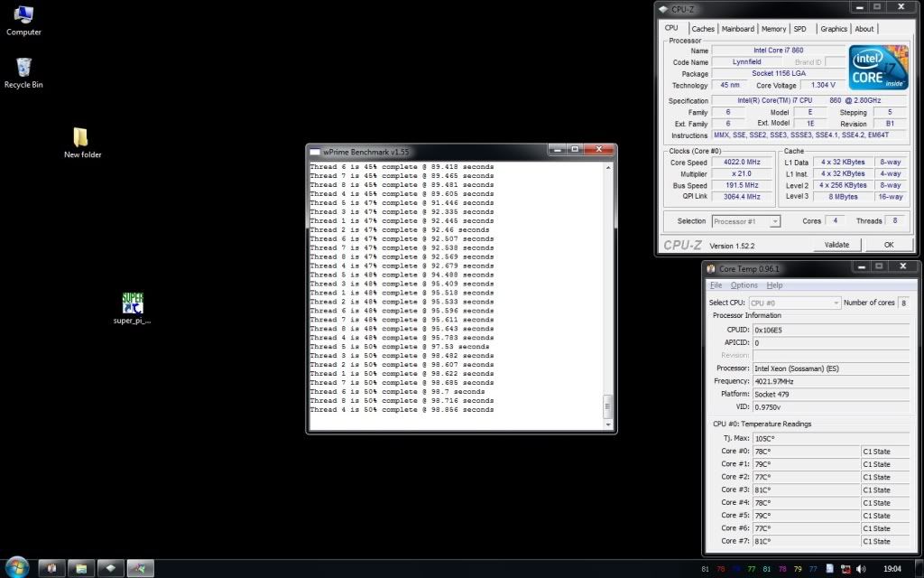
Task: Click the wPrime scrollbar up arrow
Action: click(608, 167)
